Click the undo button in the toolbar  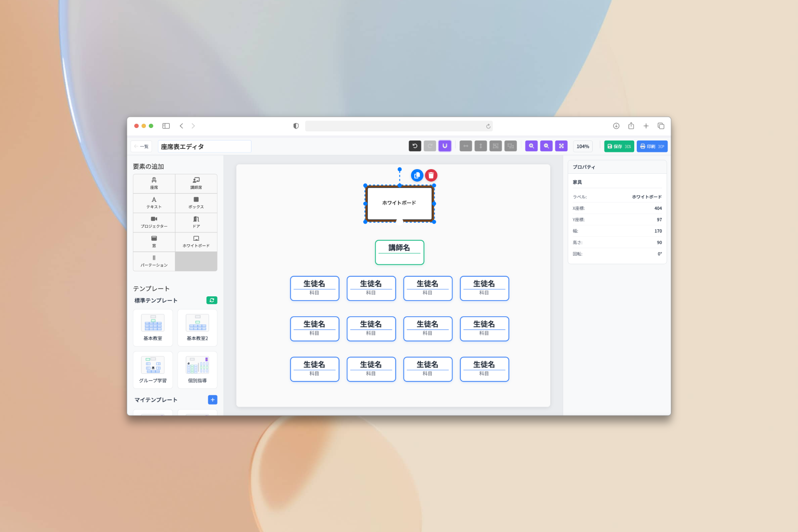(x=415, y=146)
